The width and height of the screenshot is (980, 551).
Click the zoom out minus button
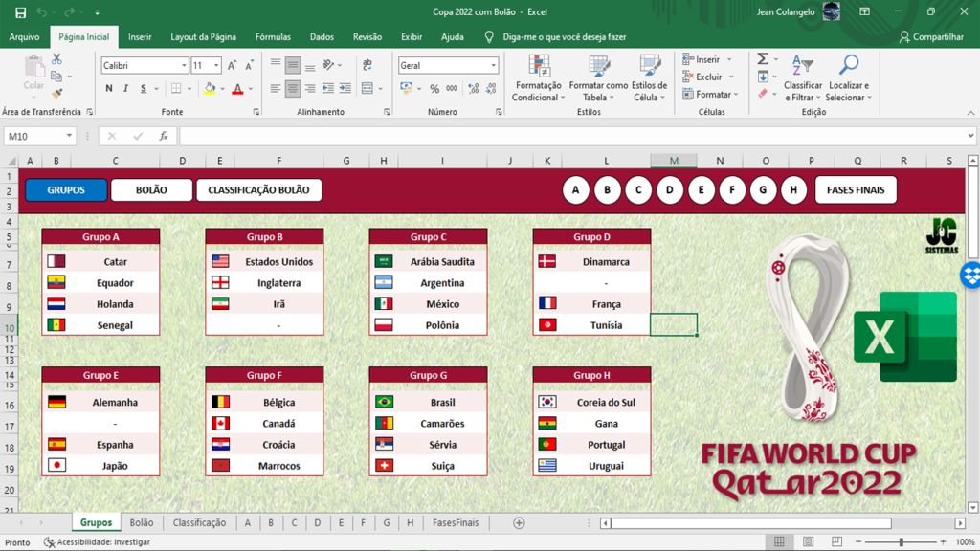point(858,541)
